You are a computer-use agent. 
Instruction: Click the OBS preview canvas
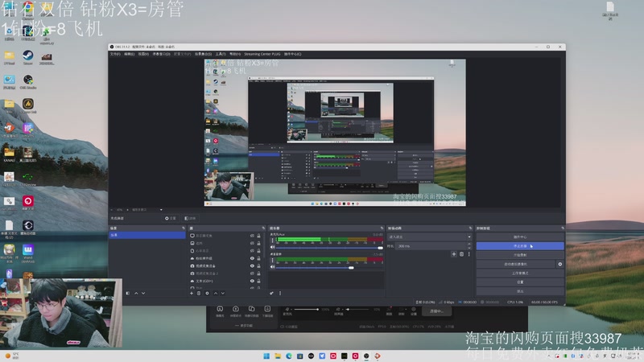(x=335, y=133)
